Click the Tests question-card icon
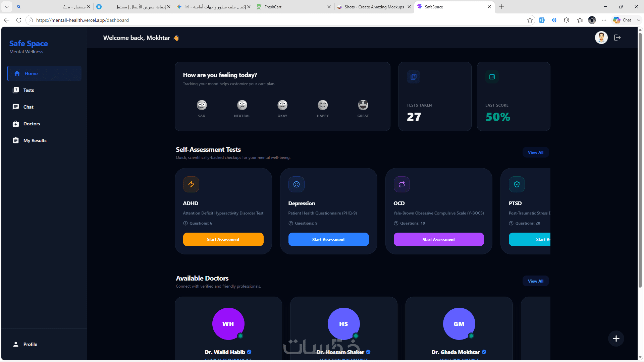 (16, 90)
